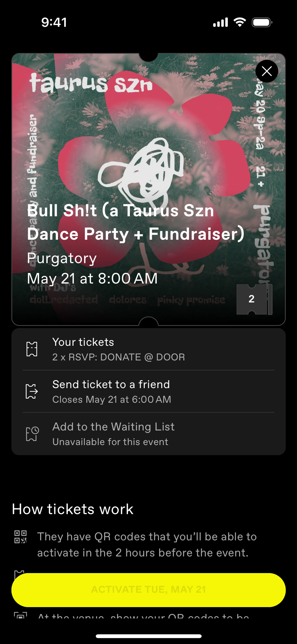Tap the May 21 at 8:00 AM date
Viewport: 297px width, 644px height.
pyautogui.click(x=92, y=279)
